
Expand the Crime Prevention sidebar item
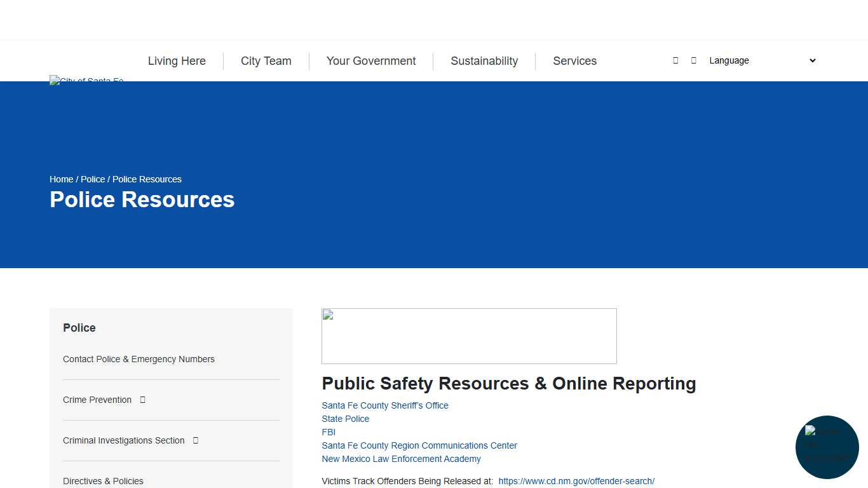pyautogui.click(x=142, y=400)
